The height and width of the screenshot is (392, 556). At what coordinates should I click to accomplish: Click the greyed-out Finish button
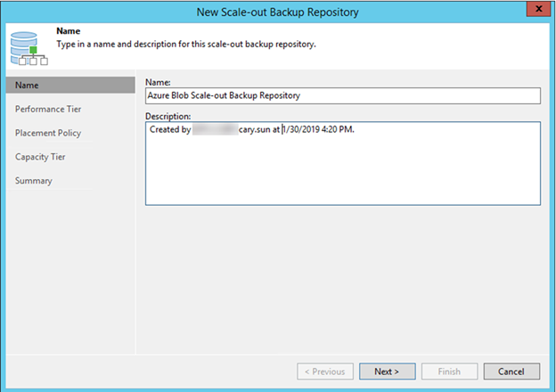(x=449, y=372)
